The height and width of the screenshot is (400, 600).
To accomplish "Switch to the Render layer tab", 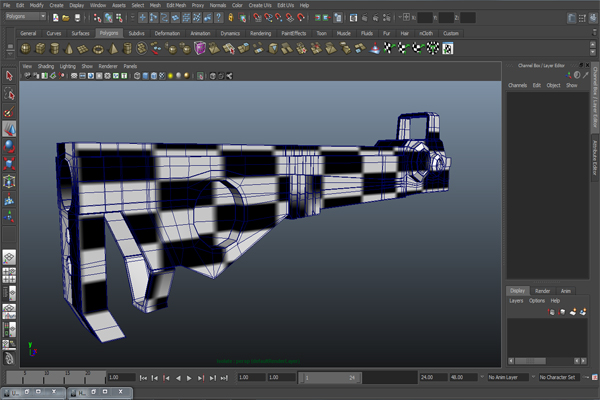I will coord(542,291).
